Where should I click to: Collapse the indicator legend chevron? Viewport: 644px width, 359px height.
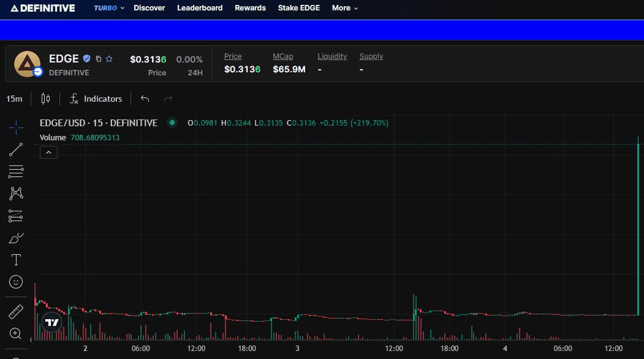tap(48, 153)
